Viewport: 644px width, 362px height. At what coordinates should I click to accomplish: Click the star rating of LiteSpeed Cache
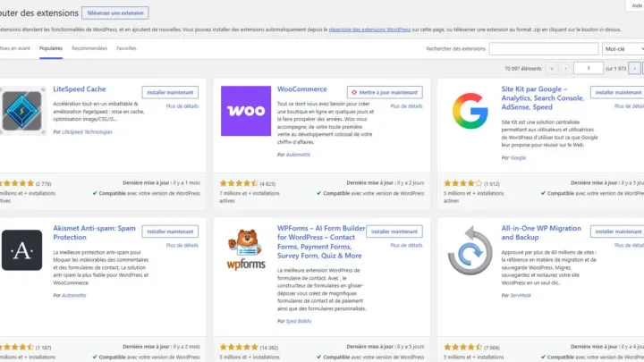(17, 183)
